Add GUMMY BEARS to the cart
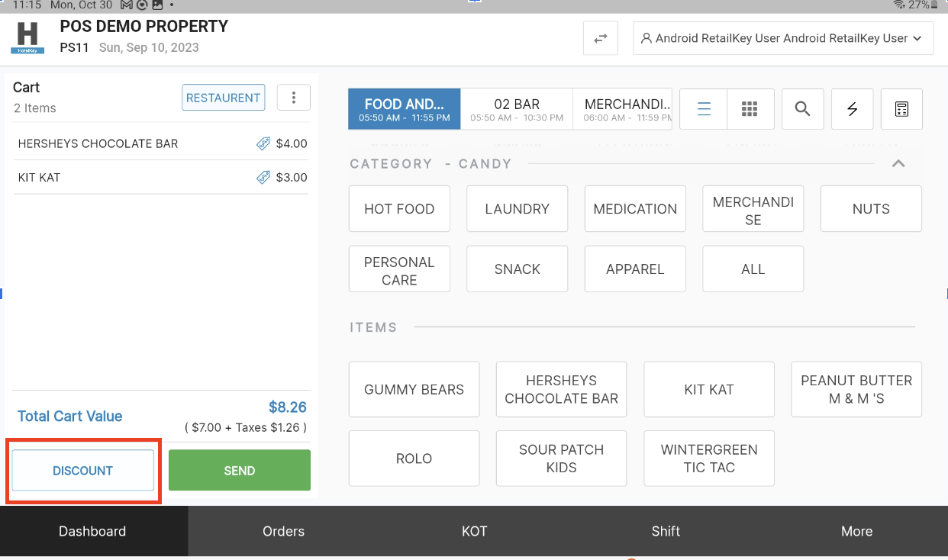This screenshot has height=560, width=948. point(414,389)
